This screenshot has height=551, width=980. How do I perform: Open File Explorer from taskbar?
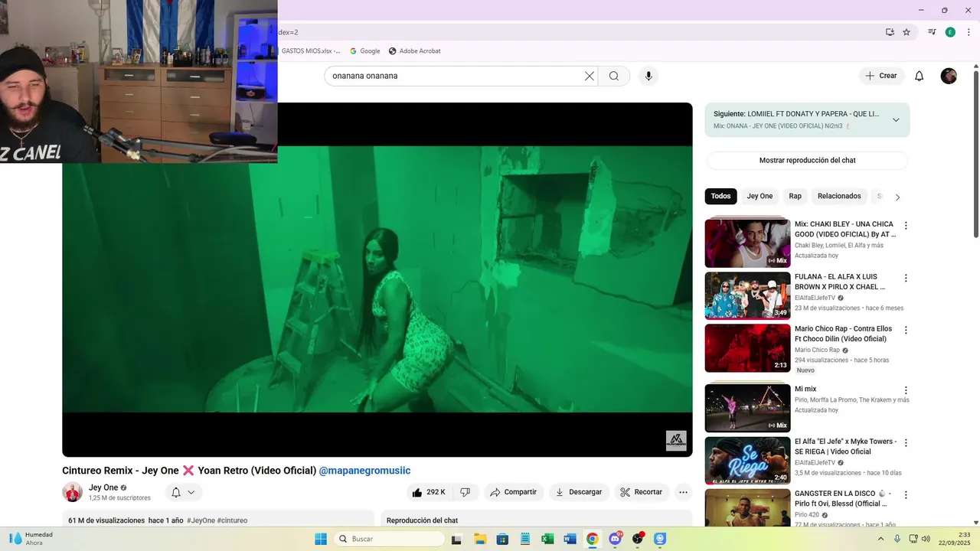click(x=480, y=539)
